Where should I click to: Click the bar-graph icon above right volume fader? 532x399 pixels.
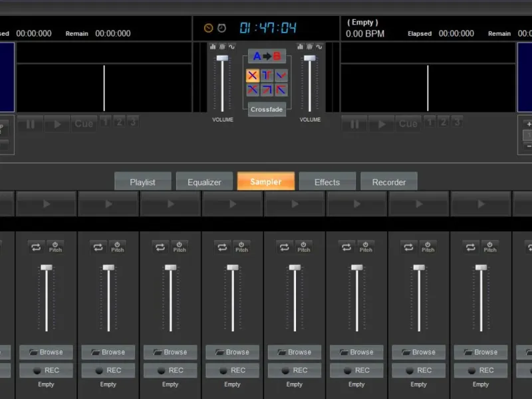pos(301,47)
